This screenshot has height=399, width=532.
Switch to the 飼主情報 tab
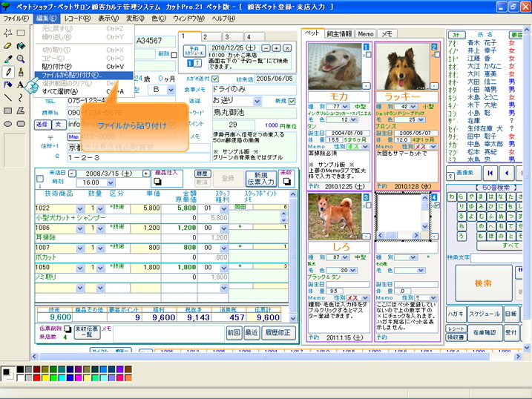tap(339, 34)
